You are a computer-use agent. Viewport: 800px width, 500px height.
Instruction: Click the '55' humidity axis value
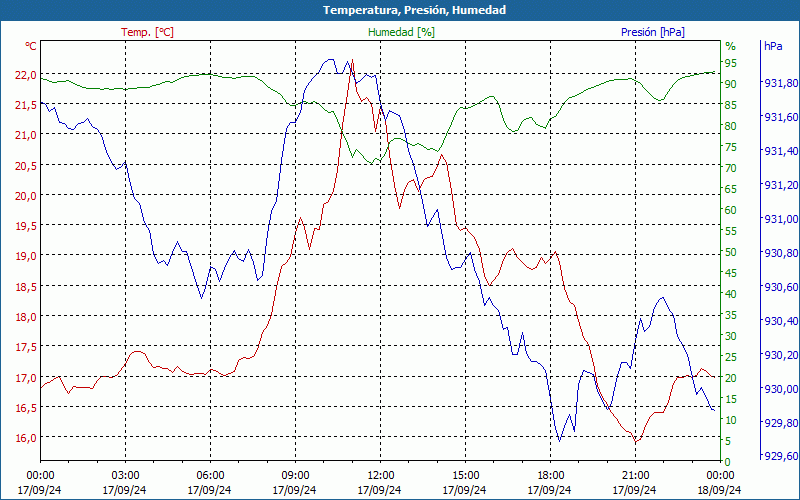(x=731, y=231)
